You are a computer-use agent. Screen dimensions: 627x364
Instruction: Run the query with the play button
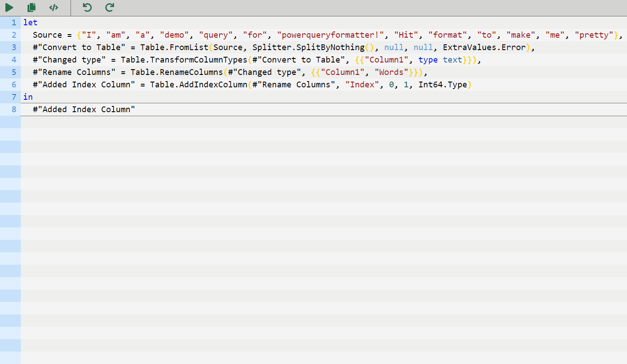[10, 8]
